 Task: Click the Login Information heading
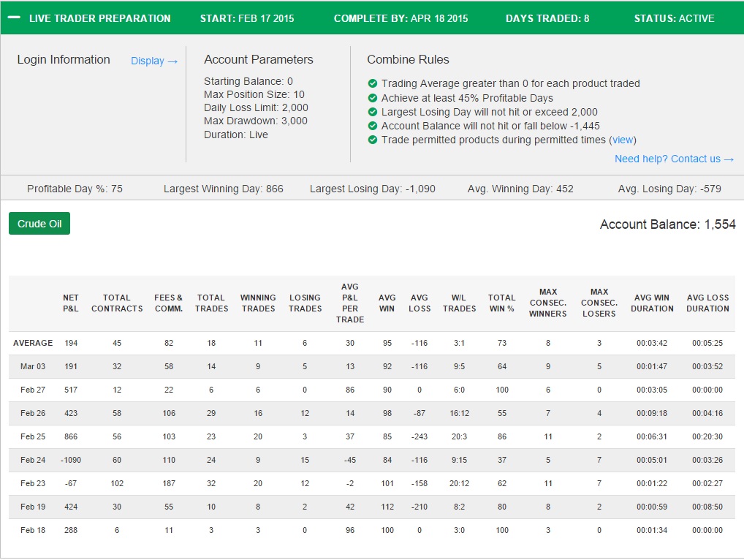pyautogui.click(x=64, y=60)
